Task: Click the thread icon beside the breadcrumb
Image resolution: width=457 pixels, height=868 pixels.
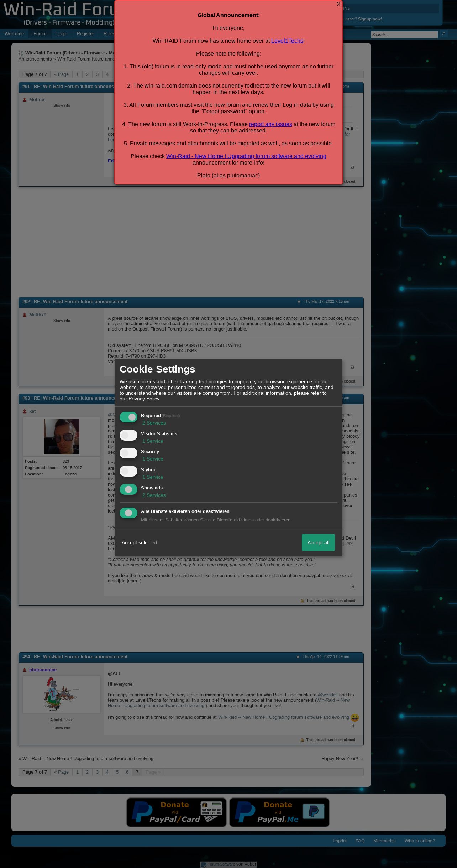Action: click(x=21, y=53)
